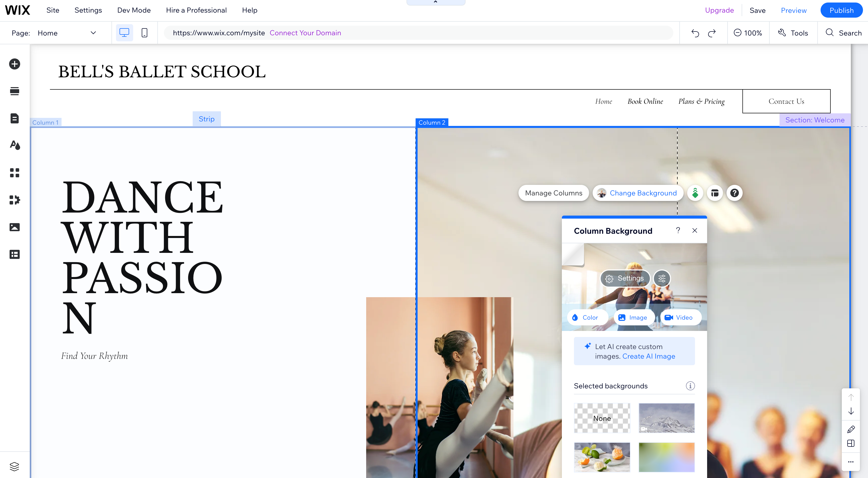The image size is (868, 478).
Task: Click the redo arrow icon in toolbar
Action: (712, 33)
